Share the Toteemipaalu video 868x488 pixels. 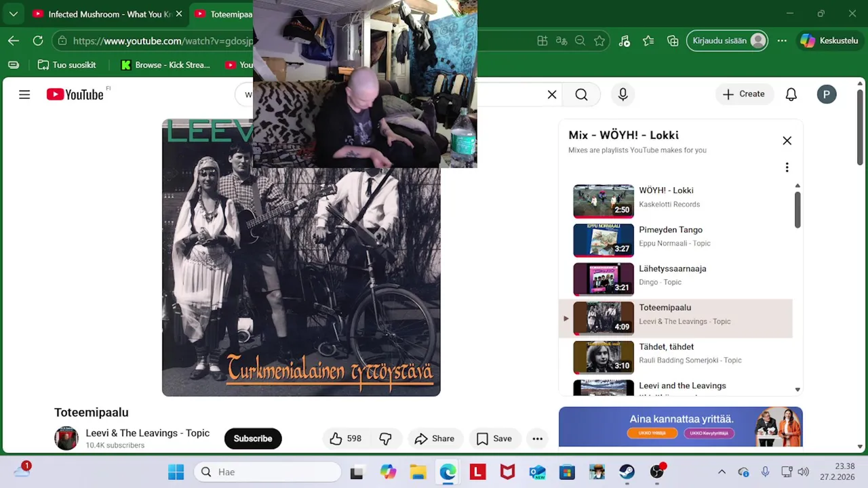tap(434, 439)
